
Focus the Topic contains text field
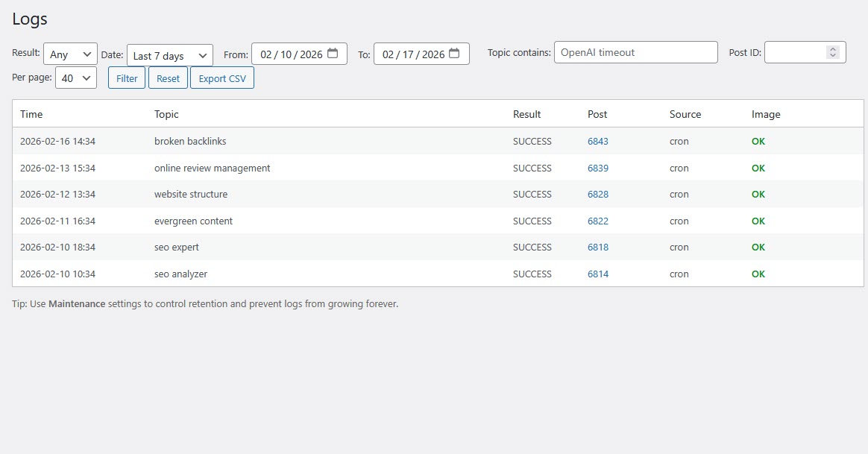(x=635, y=52)
